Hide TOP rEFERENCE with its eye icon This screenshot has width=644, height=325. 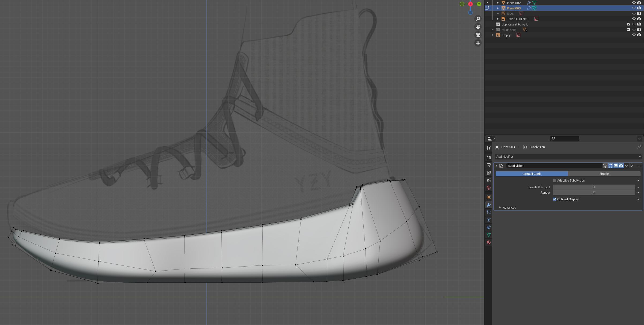[634, 19]
